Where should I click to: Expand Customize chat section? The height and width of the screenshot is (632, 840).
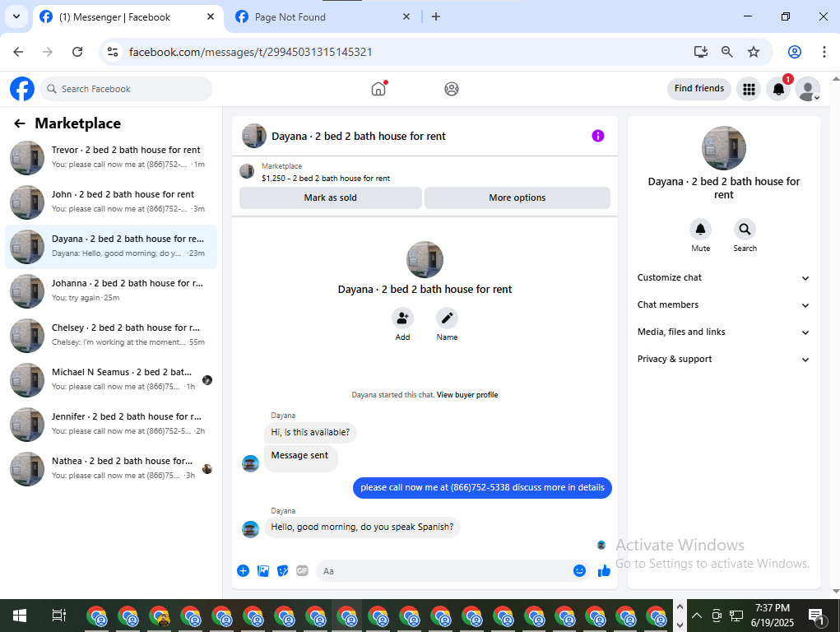point(723,277)
